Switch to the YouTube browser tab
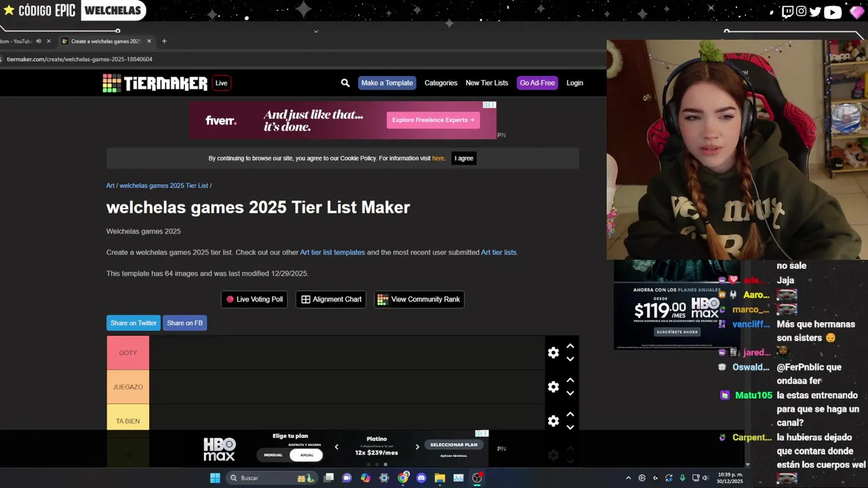The image size is (868, 488). pos(16,41)
